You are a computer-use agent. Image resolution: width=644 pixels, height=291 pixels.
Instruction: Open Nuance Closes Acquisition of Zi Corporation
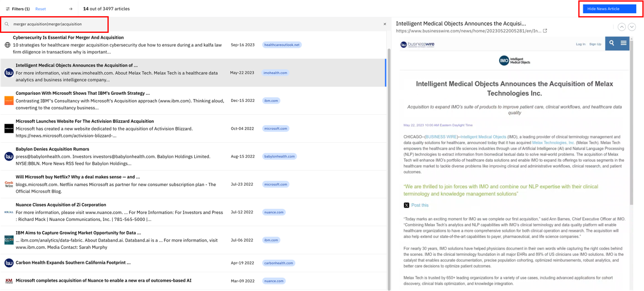point(61,205)
